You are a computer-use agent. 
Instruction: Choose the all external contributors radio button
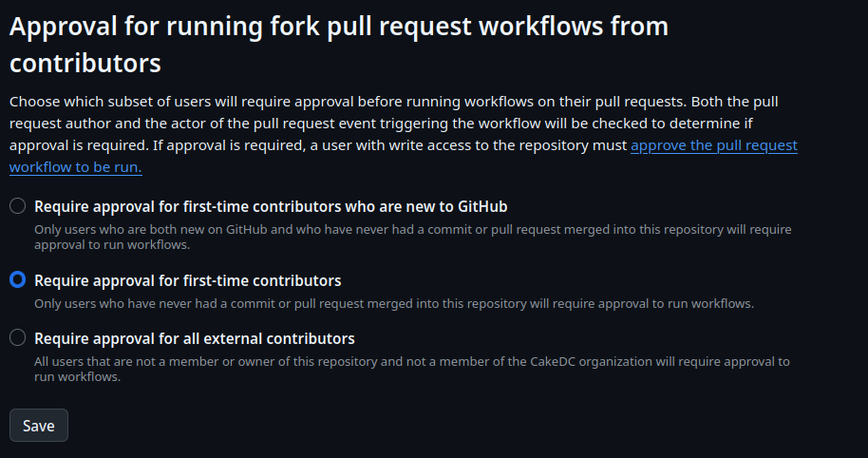coord(17,338)
